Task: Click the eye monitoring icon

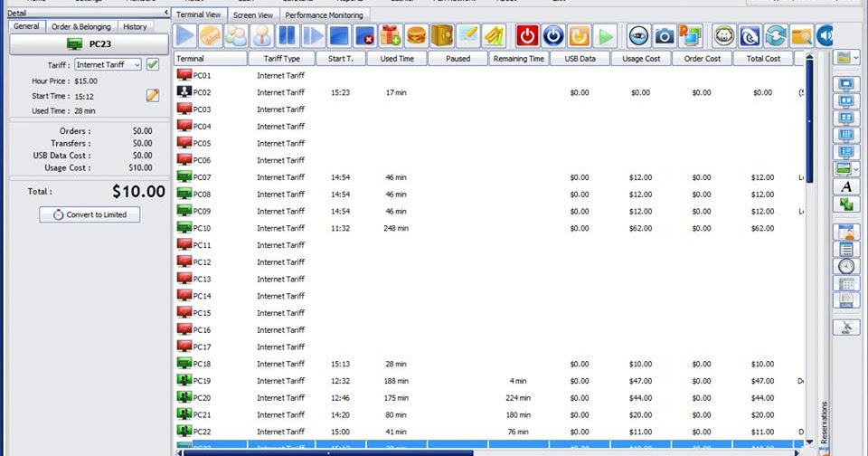Action: point(639,36)
